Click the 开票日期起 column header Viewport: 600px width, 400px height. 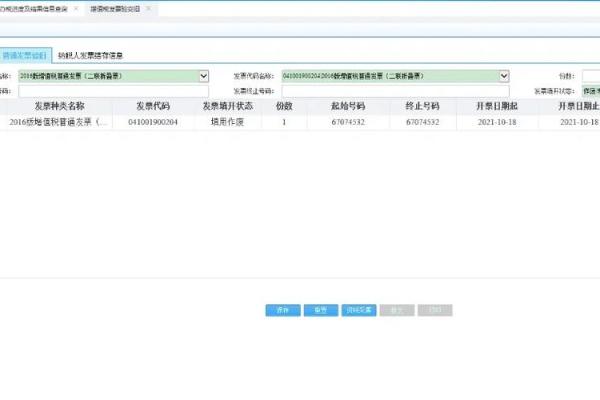pyautogui.click(x=497, y=106)
